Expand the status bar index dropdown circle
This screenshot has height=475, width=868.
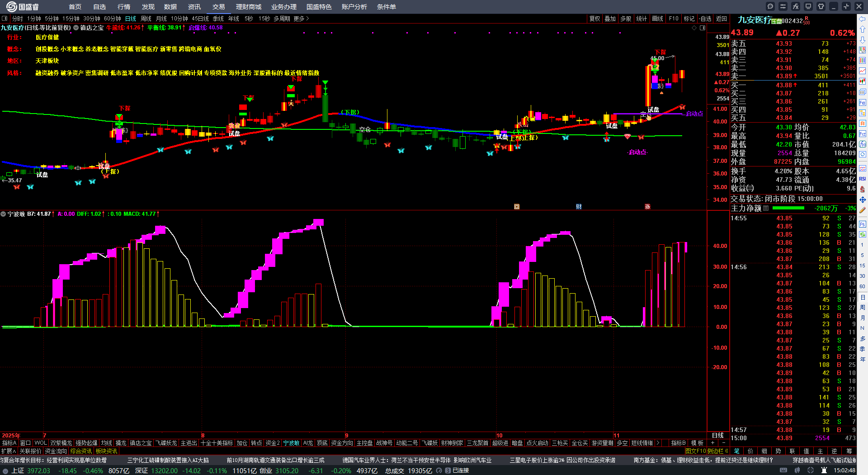click(x=5, y=470)
